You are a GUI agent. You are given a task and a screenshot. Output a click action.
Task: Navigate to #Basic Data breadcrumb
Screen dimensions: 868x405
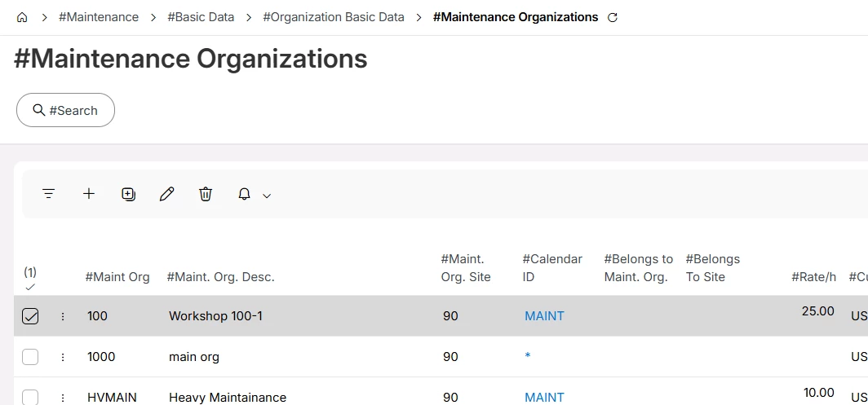pos(201,17)
